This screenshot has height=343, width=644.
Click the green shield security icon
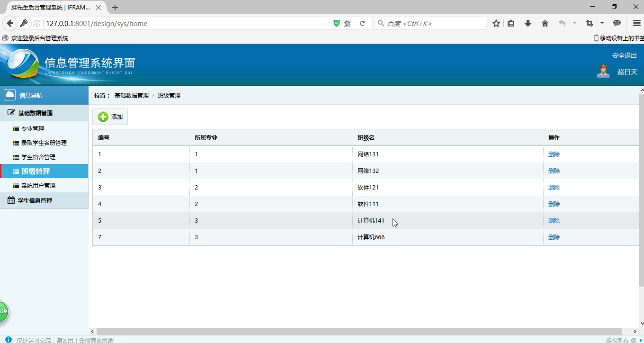(337, 23)
